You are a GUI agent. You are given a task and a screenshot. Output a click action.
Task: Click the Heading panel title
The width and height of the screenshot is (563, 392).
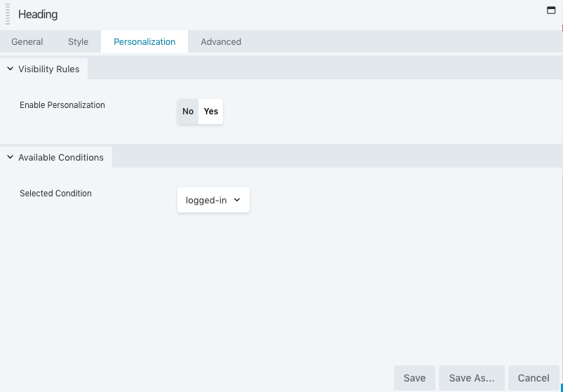(38, 14)
